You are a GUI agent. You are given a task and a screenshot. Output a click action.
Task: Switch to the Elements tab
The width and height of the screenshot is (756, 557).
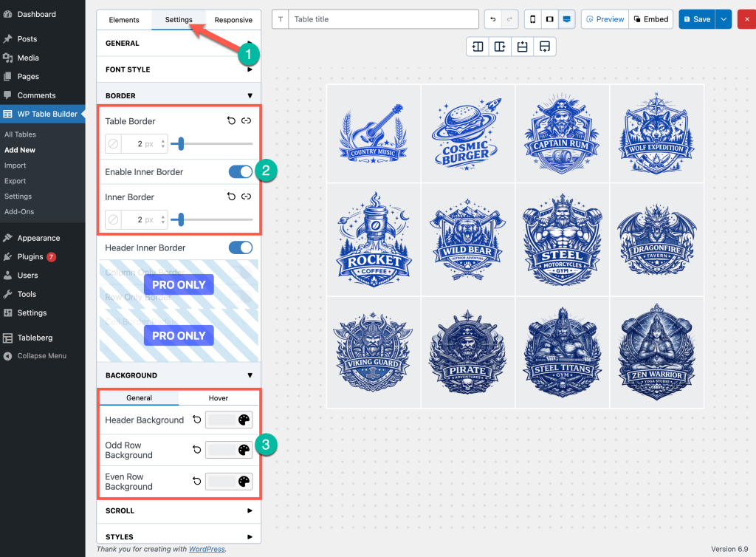pyautogui.click(x=124, y=20)
